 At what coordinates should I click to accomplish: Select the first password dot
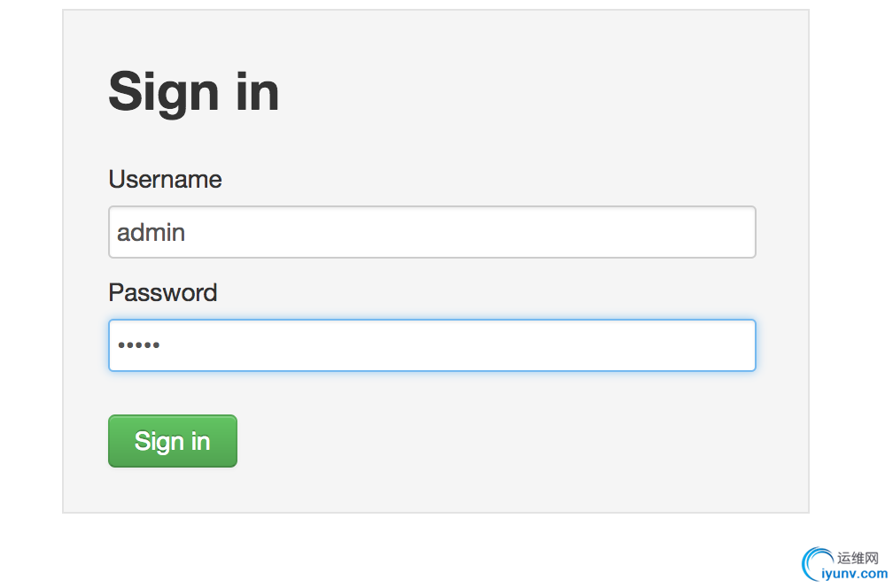pyautogui.click(x=120, y=344)
